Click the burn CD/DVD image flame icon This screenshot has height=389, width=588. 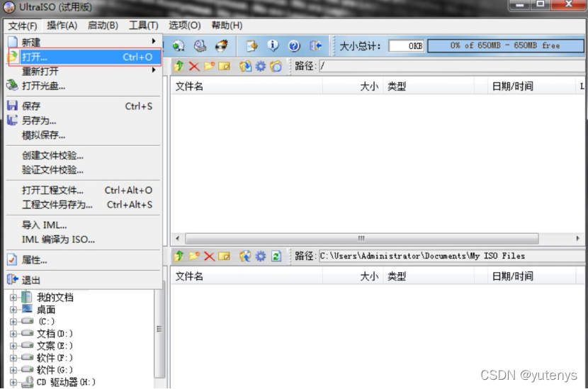[222, 46]
